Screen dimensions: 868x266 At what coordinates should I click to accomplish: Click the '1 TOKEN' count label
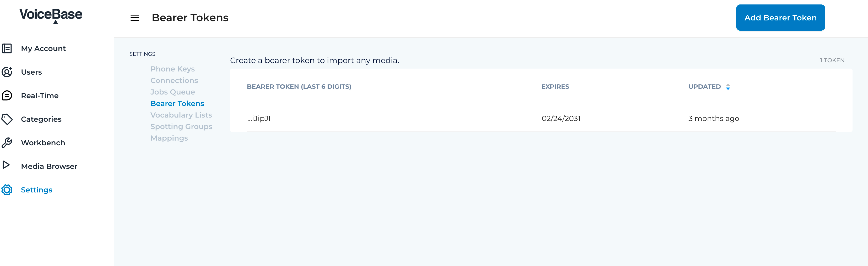coord(832,60)
